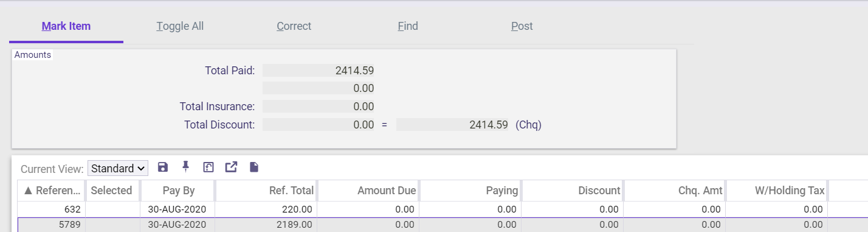Click the Total Paid amount field
868x232 pixels.
(x=319, y=71)
